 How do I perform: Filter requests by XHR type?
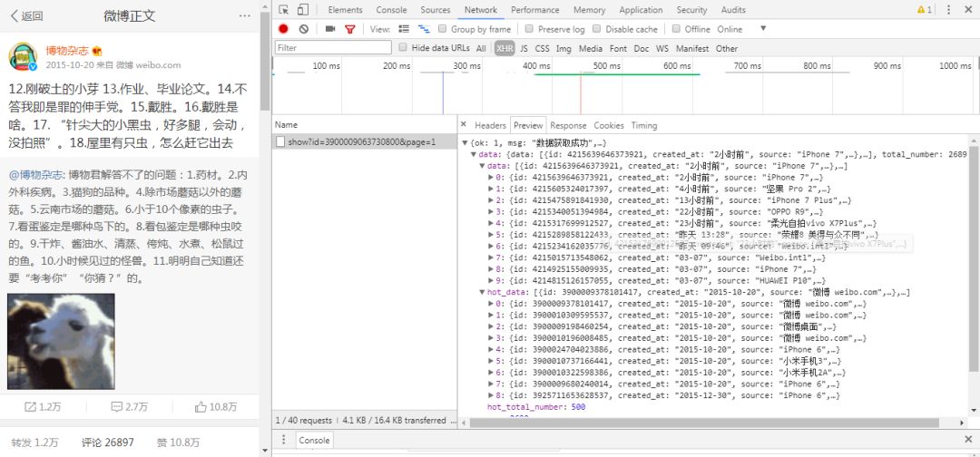tap(505, 48)
